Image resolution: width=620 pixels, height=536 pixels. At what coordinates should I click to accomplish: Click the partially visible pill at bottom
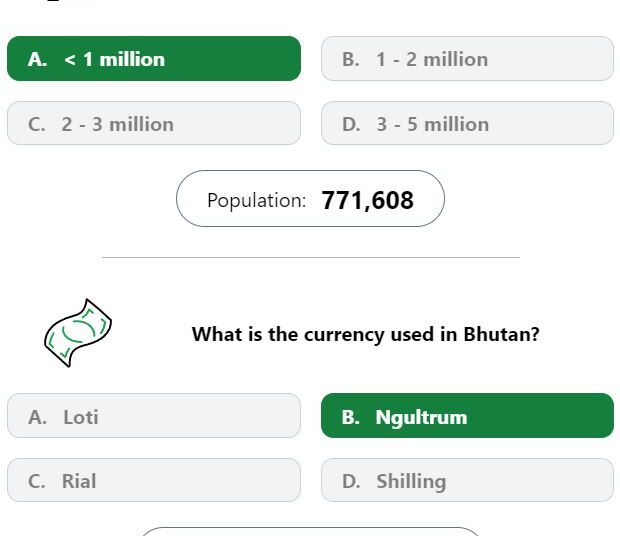tap(310, 531)
